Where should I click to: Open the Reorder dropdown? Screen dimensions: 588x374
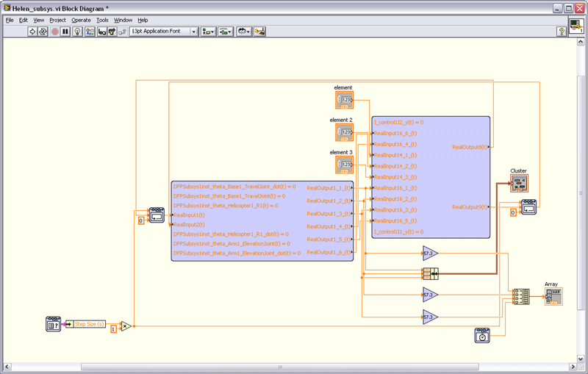point(244,32)
